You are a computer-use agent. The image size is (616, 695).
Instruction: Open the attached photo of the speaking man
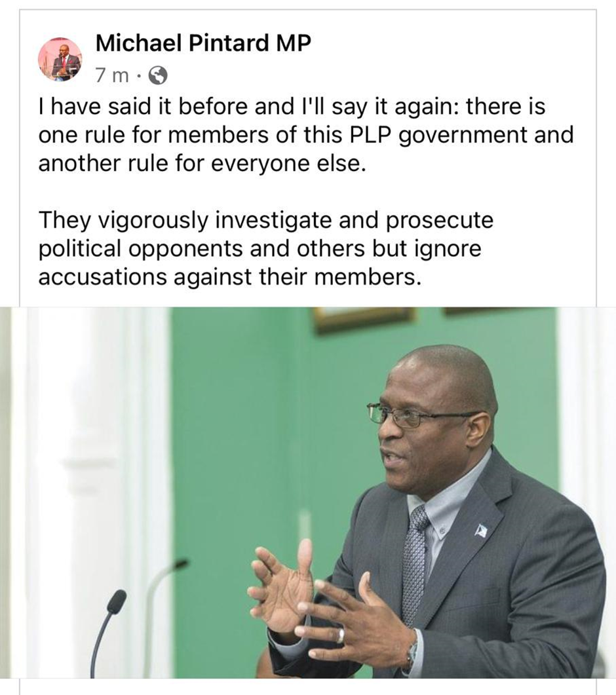pyautogui.click(x=308, y=492)
